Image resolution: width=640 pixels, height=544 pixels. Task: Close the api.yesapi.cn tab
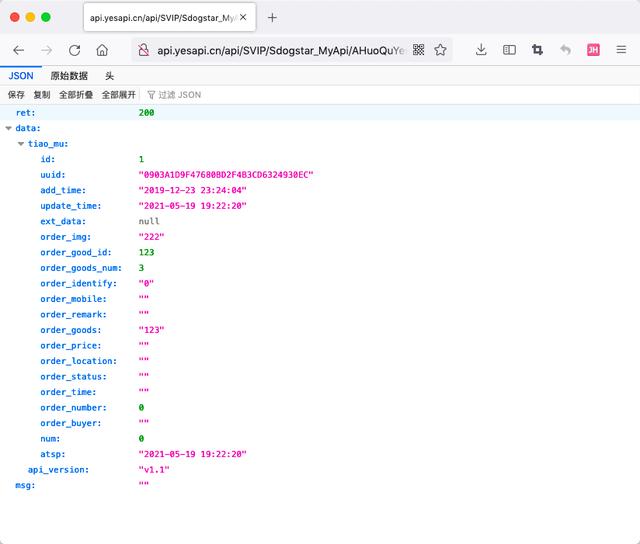click(243, 17)
